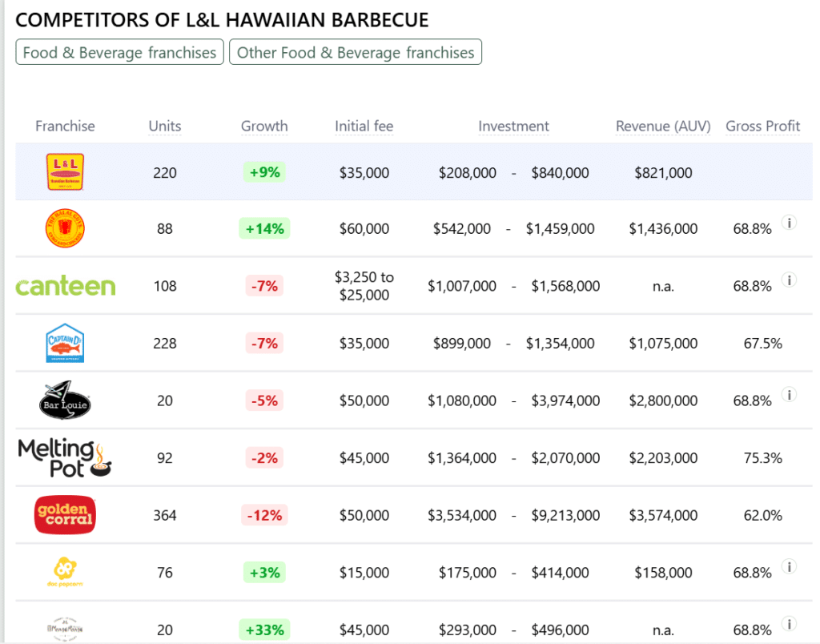Screen dimensions: 820x644
Task: Click the $208,000 investment value
Action: point(468,173)
